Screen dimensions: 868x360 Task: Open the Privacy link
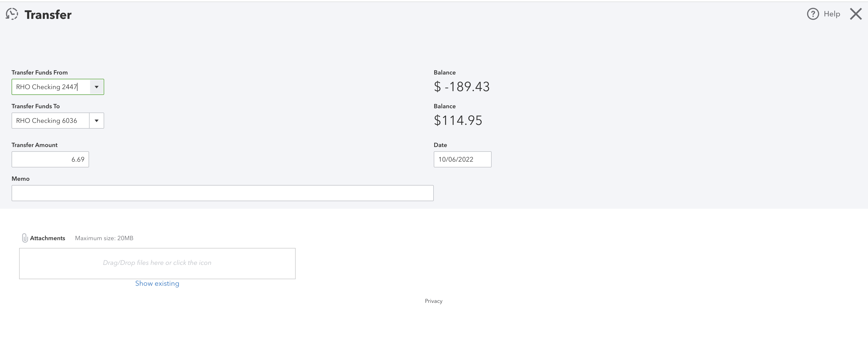(x=434, y=301)
